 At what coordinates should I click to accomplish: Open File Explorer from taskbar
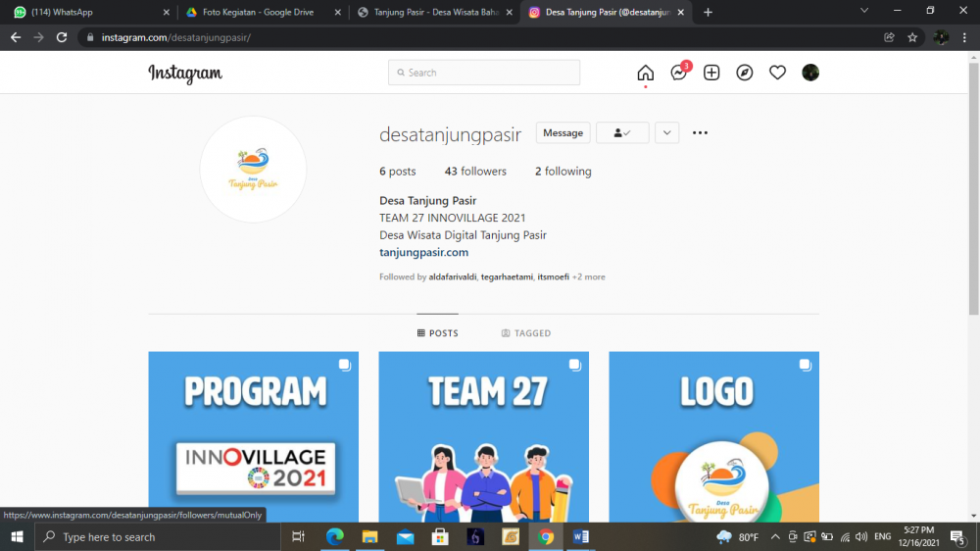(370, 536)
